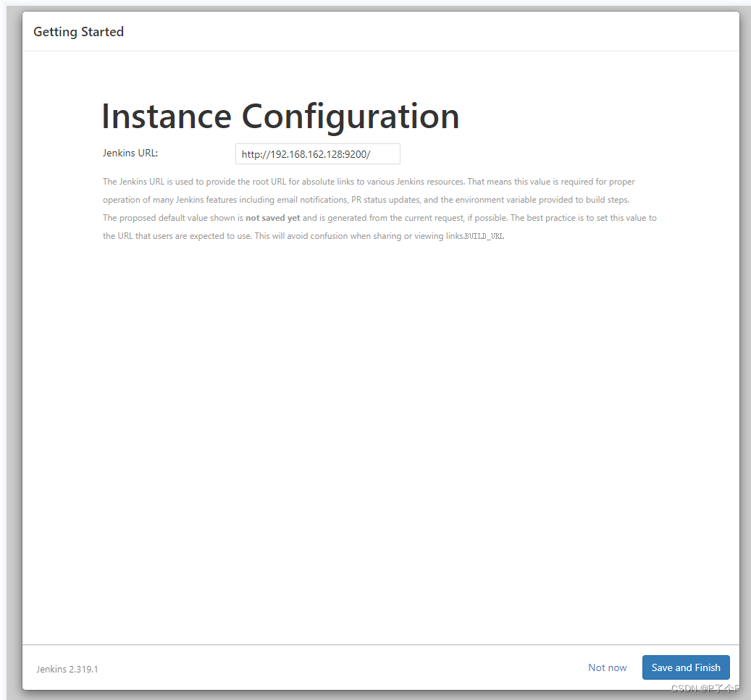Choose the Not now link
Image resolution: width=751 pixels, height=700 pixels.
tap(607, 667)
